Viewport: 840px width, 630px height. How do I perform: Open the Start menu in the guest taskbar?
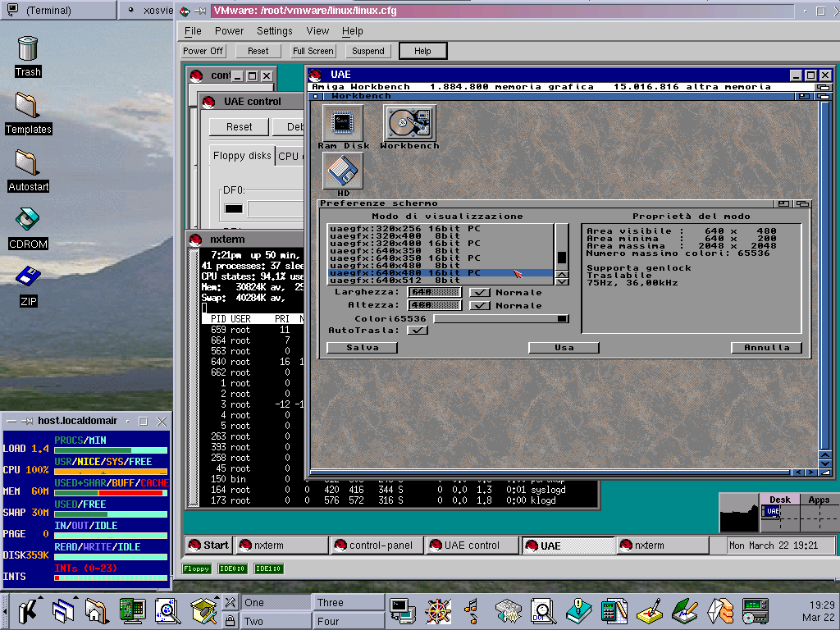(208, 546)
